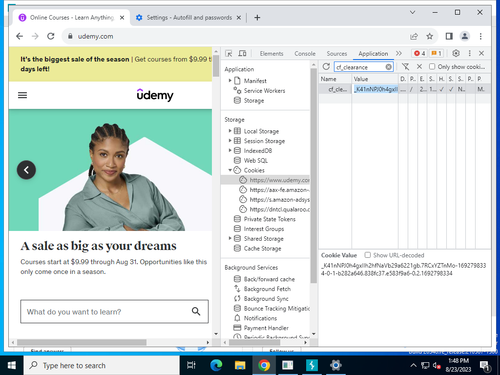The image size is (500, 375).
Task: Open Back/forward cache item
Action: coord(269,279)
